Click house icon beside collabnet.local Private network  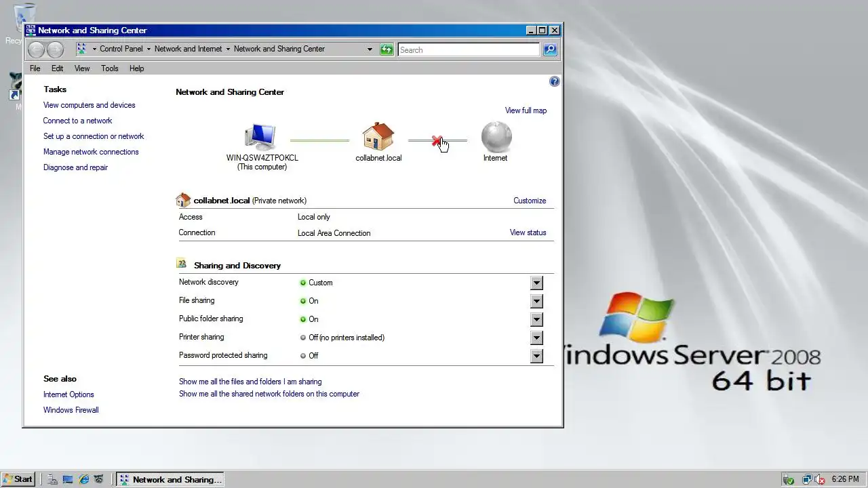(183, 200)
